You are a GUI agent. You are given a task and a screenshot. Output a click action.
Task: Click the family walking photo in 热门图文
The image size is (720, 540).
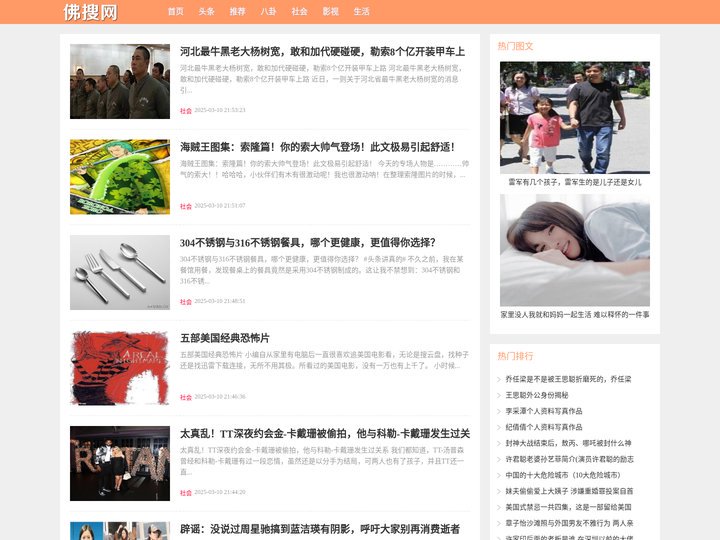(x=575, y=118)
